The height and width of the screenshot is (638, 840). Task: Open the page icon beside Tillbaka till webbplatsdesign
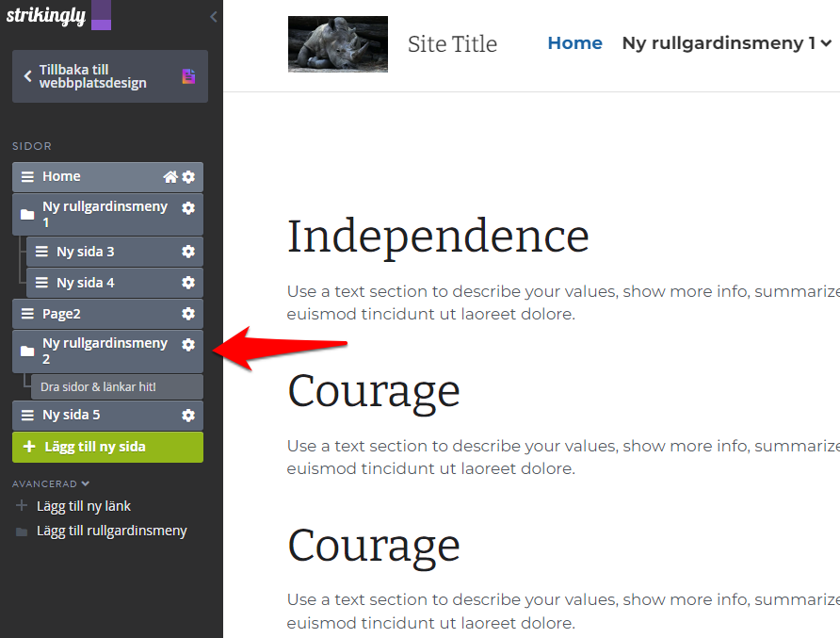[x=188, y=76]
